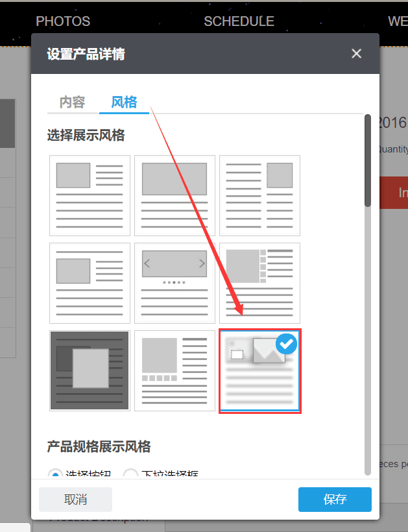Click the blue checkmark badge on selected style
This screenshot has width=408, height=532.
point(286,345)
